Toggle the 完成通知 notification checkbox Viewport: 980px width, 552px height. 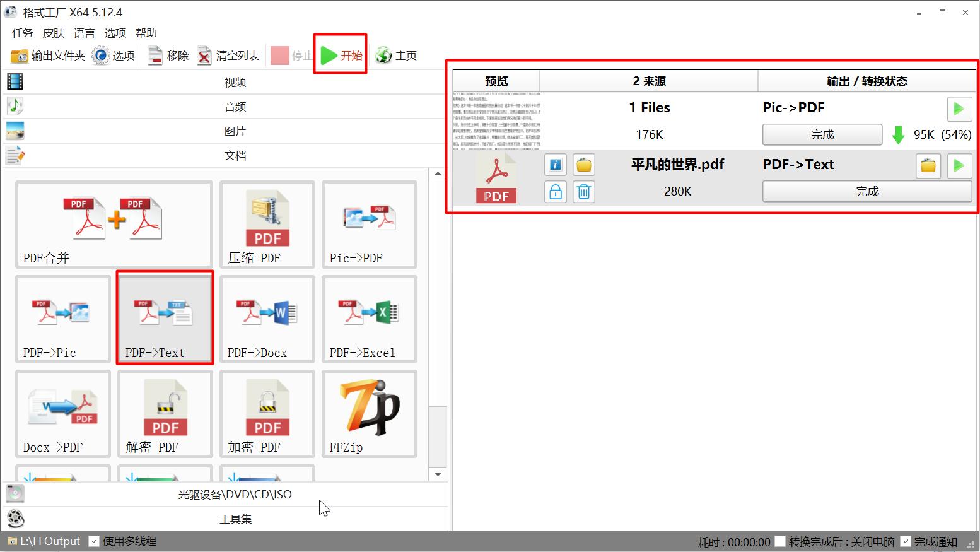pos(906,541)
